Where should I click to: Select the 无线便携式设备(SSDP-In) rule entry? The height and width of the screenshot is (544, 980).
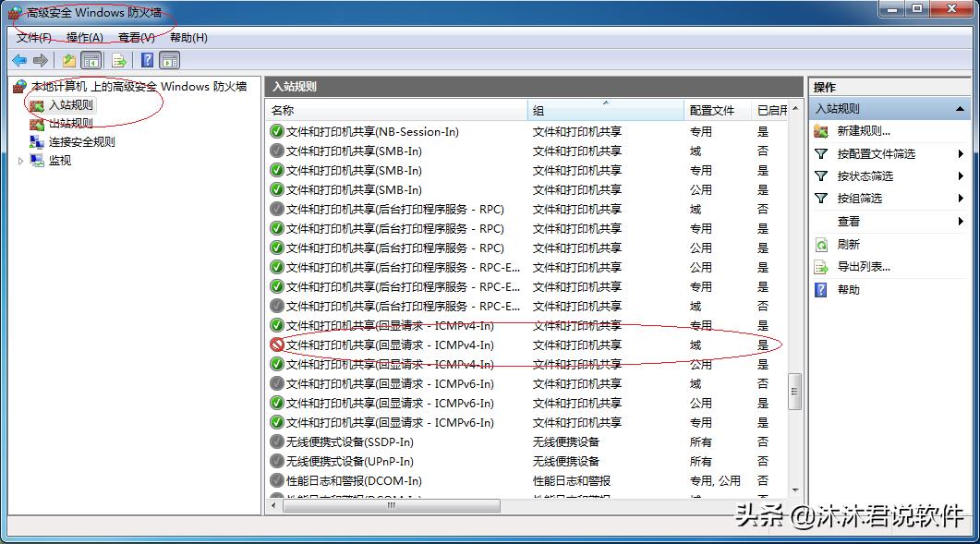click(369, 441)
